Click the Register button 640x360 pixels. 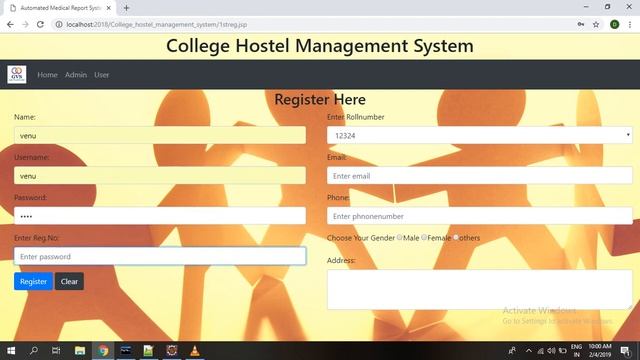coord(33,281)
